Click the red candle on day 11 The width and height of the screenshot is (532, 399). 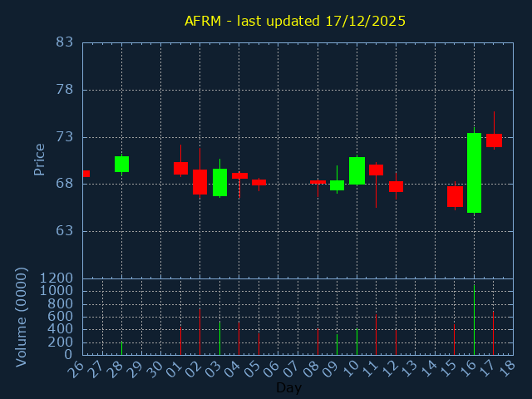point(376,170)
